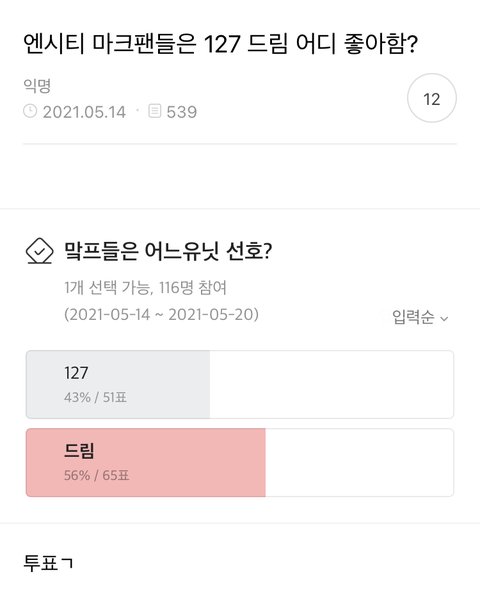
Task: Click the clock icon beside 2021.05.14
Action: click(30, 111)
